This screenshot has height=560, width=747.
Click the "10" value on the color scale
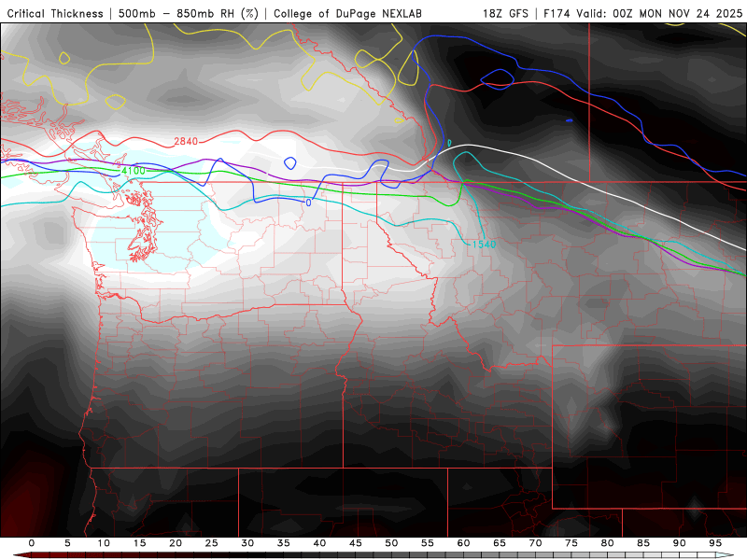click(x=104, y=543)
